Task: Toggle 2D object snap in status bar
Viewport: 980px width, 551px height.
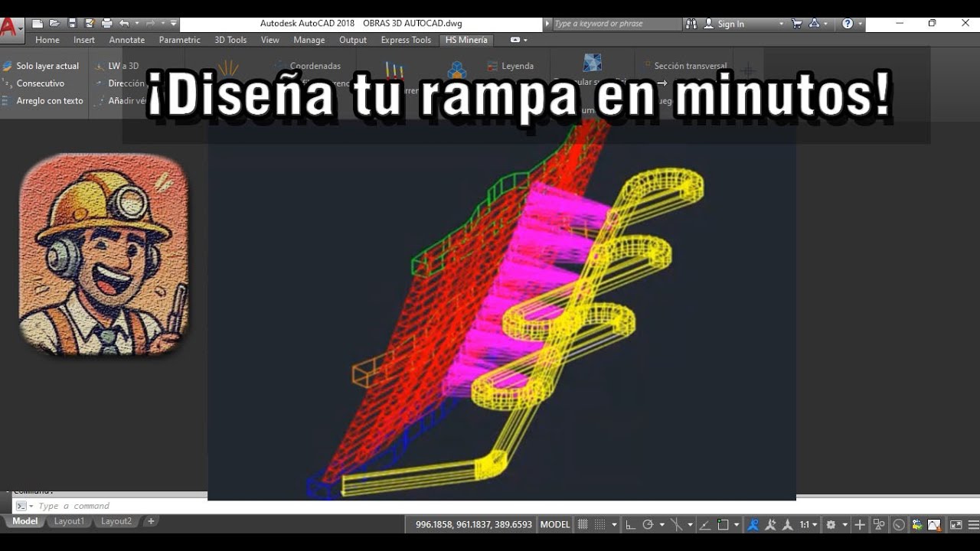Action: [x=723, y=525]
